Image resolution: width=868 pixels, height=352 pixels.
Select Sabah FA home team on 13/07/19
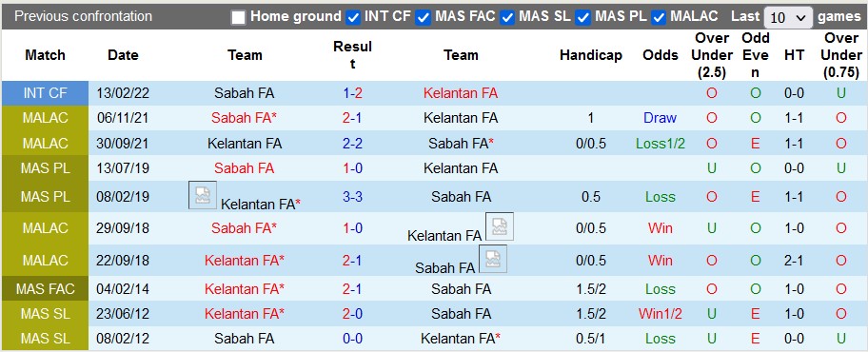[x=244, y=168]
